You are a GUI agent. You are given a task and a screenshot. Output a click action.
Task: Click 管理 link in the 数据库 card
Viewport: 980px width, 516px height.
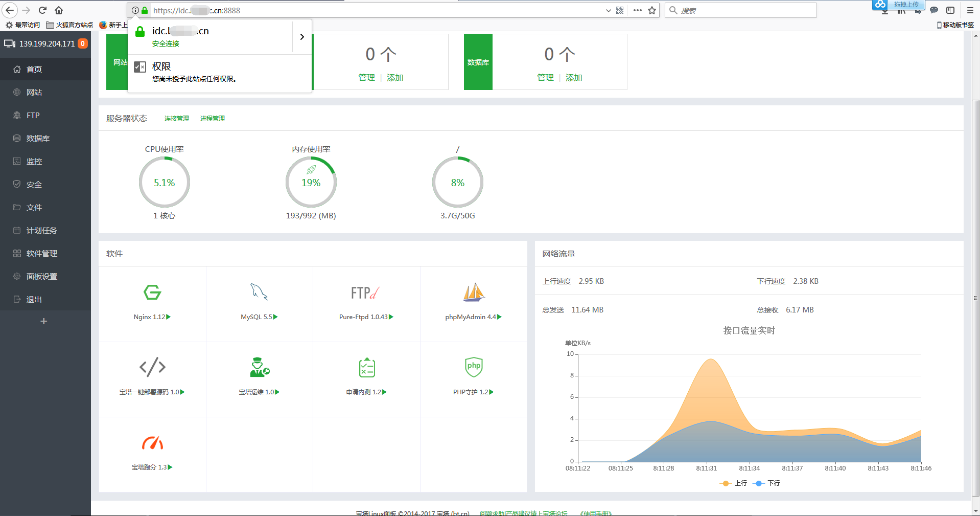(545, 78)
